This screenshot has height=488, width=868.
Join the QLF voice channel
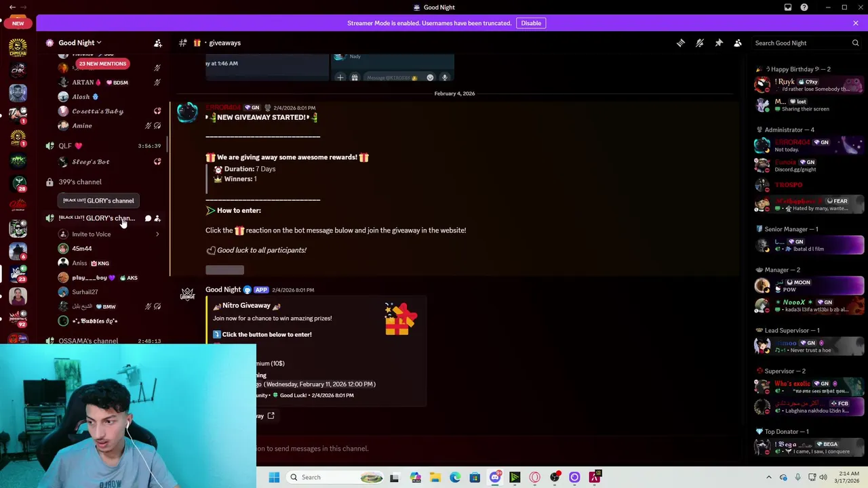[103, 146]
